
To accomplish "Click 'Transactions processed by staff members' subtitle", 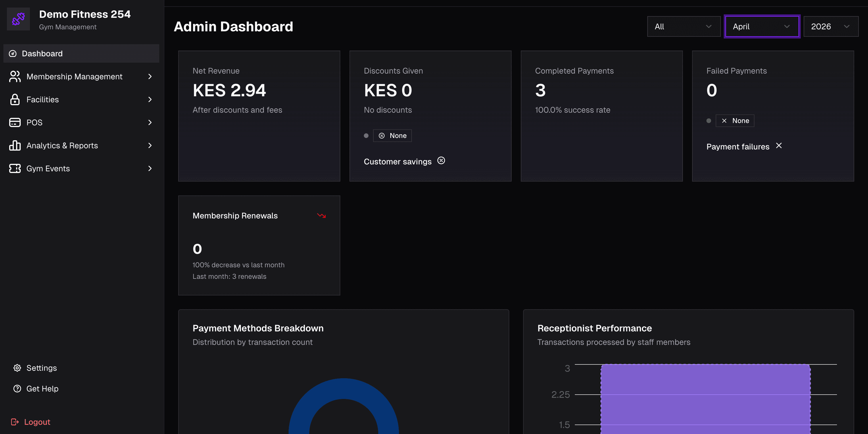I will [614, 342].
